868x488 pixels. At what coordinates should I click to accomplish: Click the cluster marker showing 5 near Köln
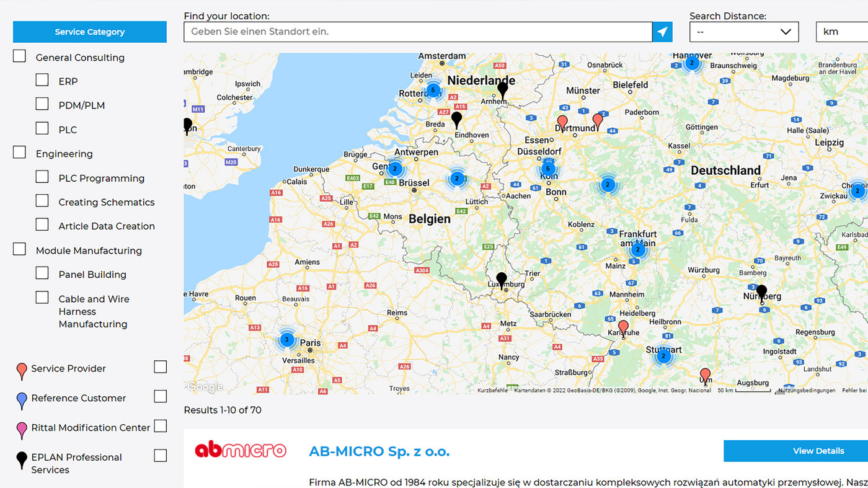pyautogui.click(x=548, y=168)
